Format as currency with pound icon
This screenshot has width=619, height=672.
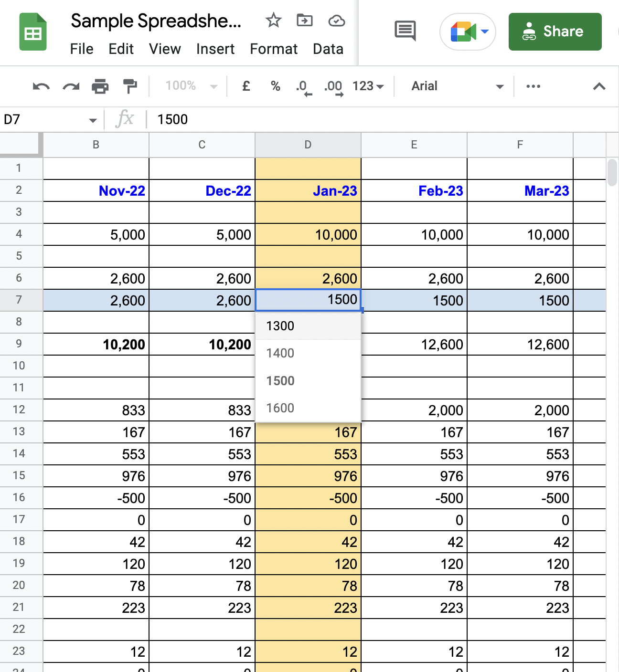click(x=246, y=86)
